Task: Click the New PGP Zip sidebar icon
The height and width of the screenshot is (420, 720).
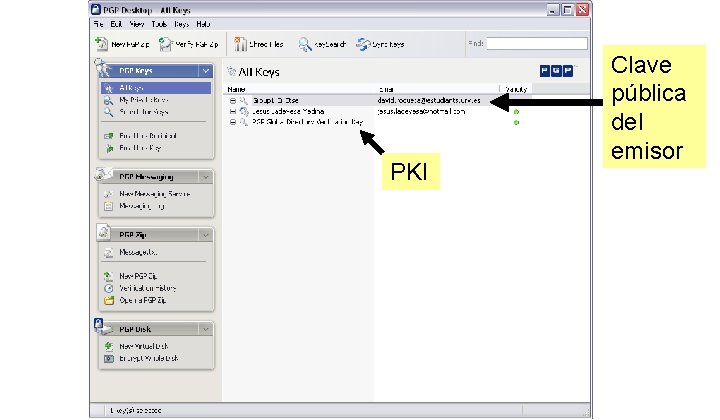Action: click(x=108, y=276)
